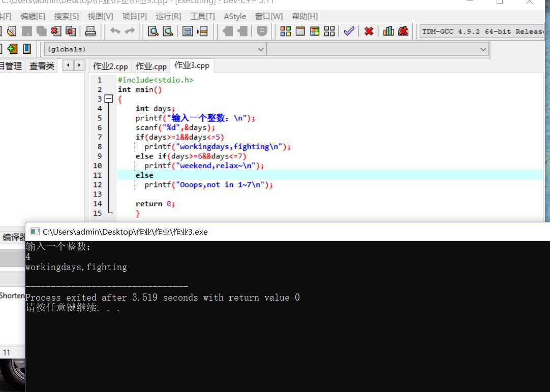
Task: Click the Print icon in toolbar
Action: coord(90,31)
